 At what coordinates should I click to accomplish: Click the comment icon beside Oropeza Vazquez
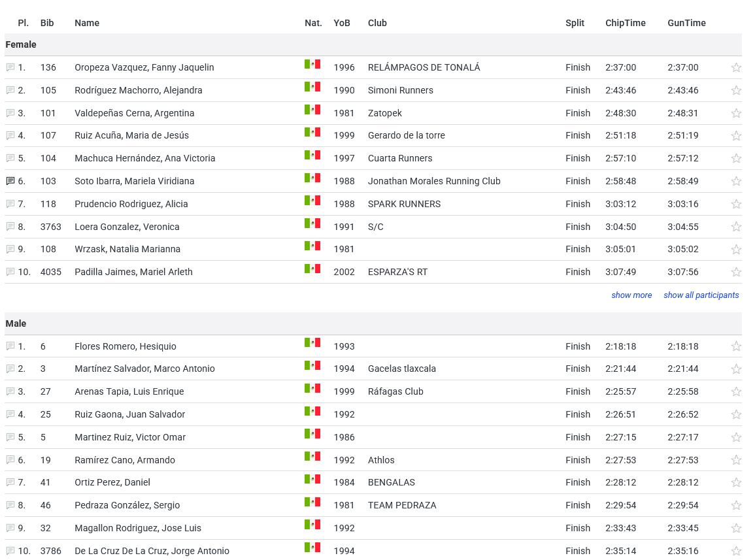[x=10, y=67]
